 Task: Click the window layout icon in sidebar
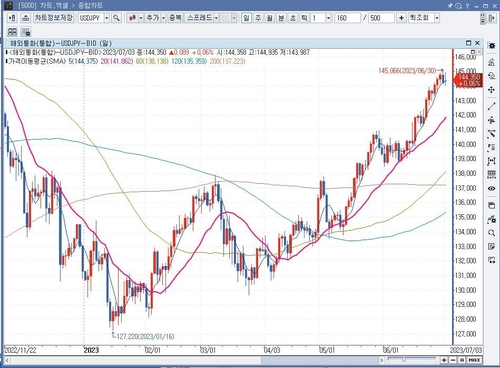click(x=491, y=205)
